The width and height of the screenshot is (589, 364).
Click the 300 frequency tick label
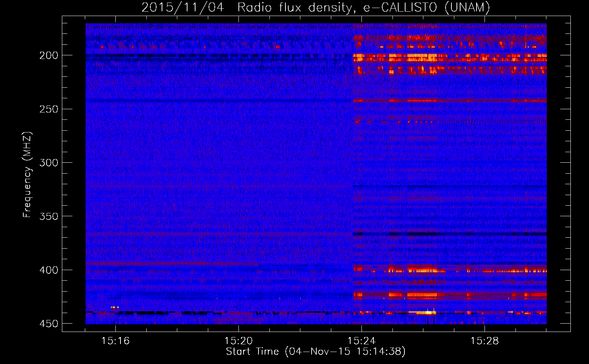49,163
